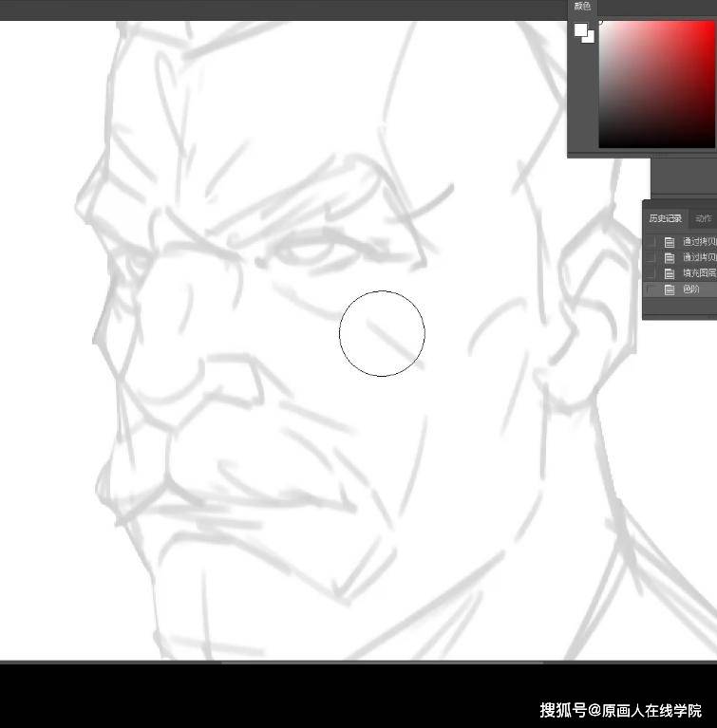Pick white in the color field corner

pos(601,22)
